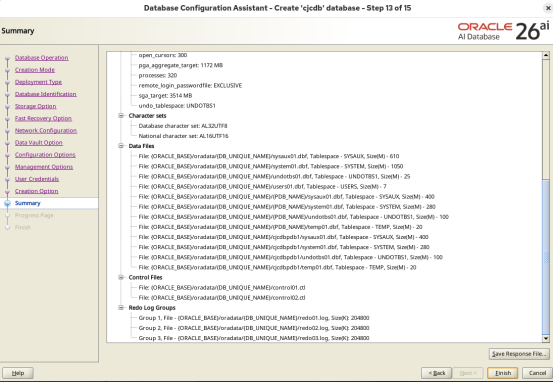This screenshot has width=554, height=382.
Task: Click the Cancel button
Action: 537,373
